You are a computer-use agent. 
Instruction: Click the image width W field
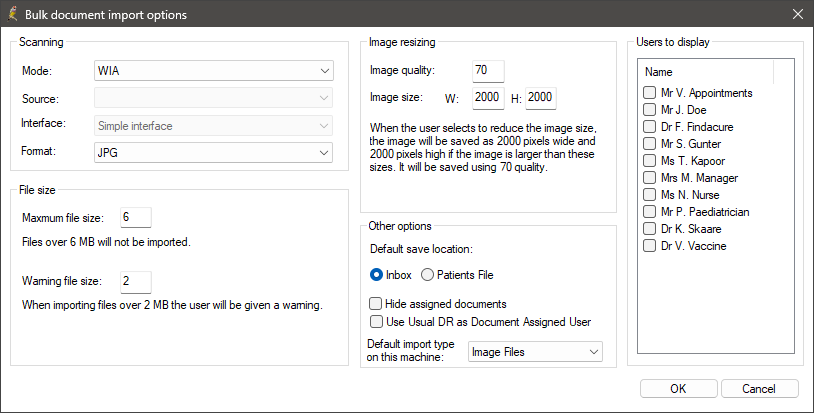[487, 97]
